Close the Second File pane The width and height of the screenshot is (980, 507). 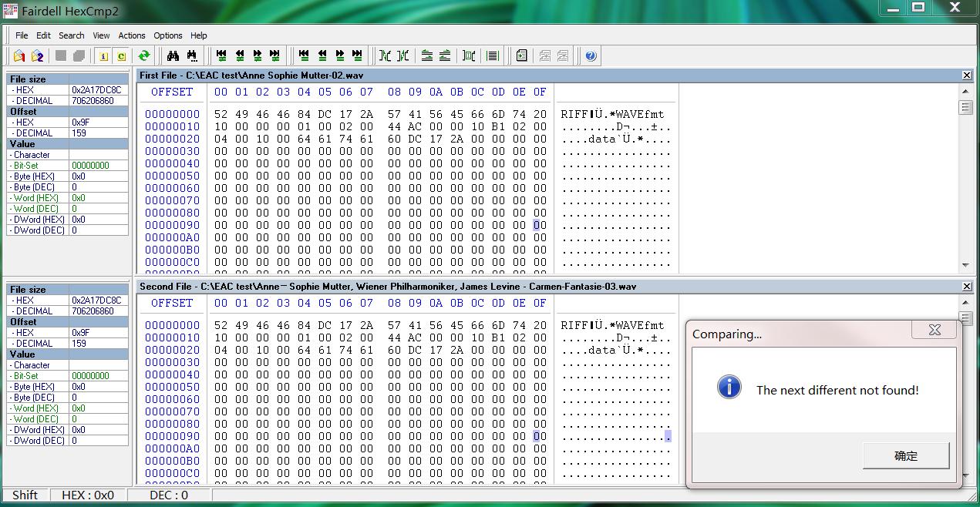(967, 286)
